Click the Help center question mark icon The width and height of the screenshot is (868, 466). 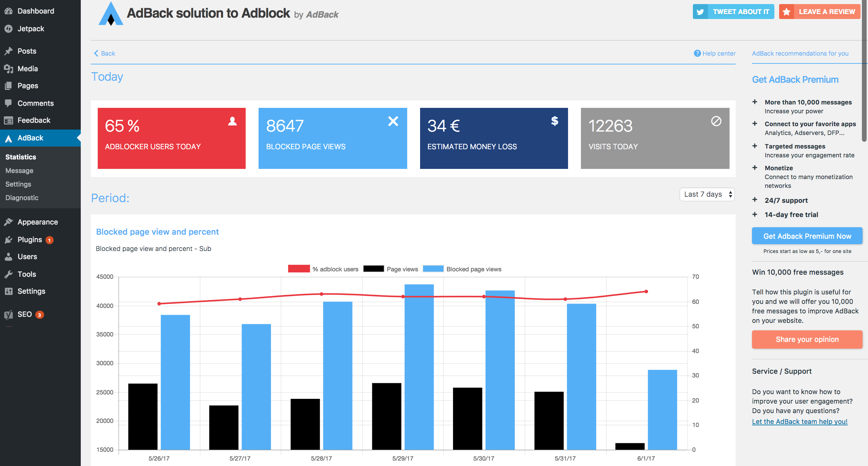click(697, 53)
